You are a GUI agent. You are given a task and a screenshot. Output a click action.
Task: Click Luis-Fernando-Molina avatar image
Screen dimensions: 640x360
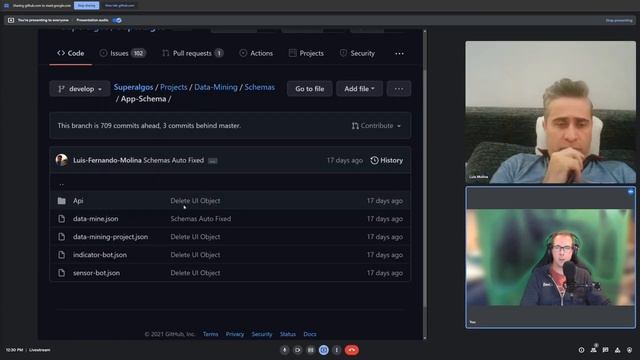tap(62, 160)
